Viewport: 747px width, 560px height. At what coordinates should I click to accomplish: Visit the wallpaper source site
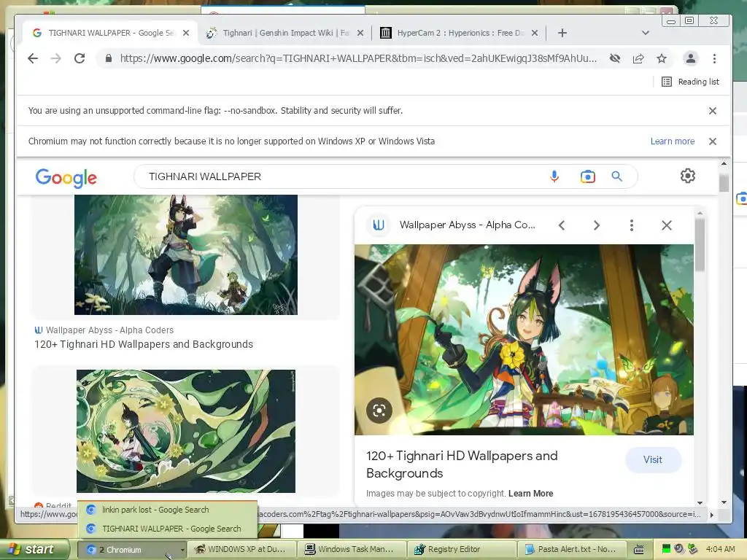(653, 460)
